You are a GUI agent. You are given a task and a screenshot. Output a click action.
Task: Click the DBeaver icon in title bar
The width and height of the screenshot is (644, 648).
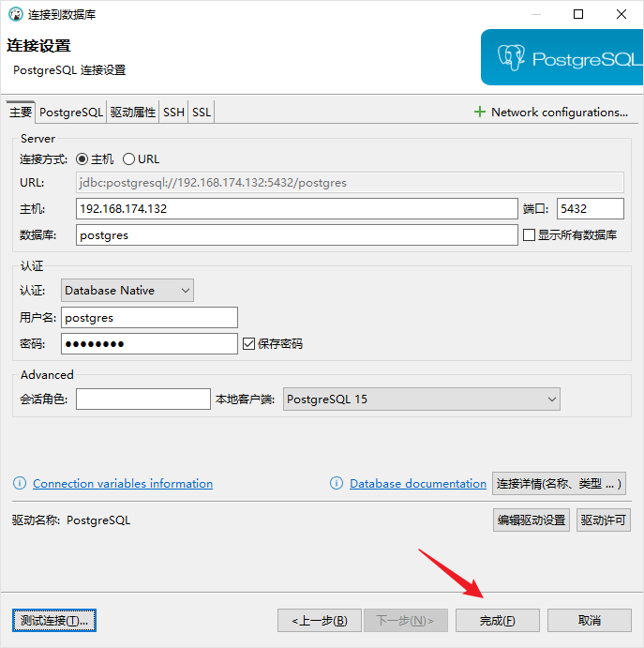click(x=15, y=14)
